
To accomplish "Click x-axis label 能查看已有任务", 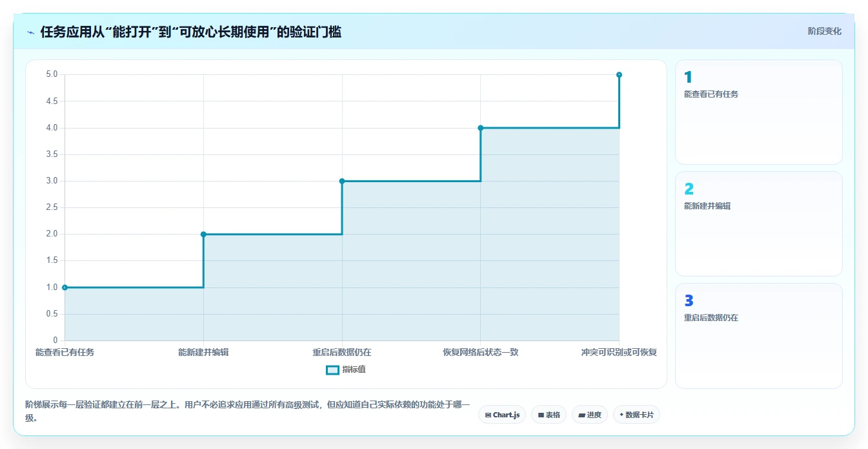I will click(65, 353).
